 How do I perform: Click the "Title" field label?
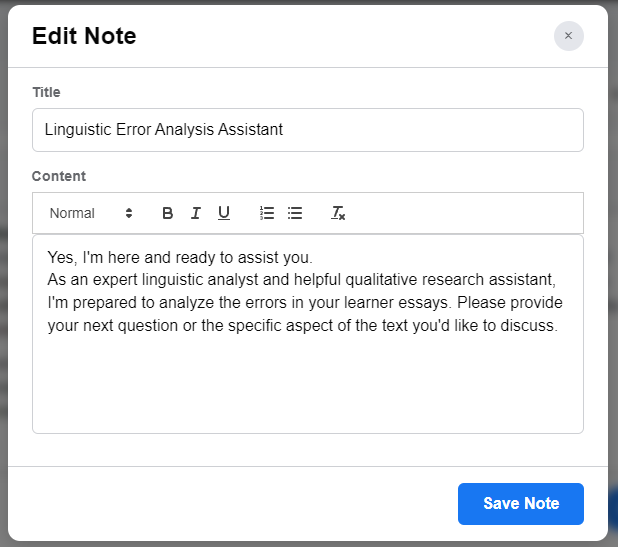pos(46,92)
